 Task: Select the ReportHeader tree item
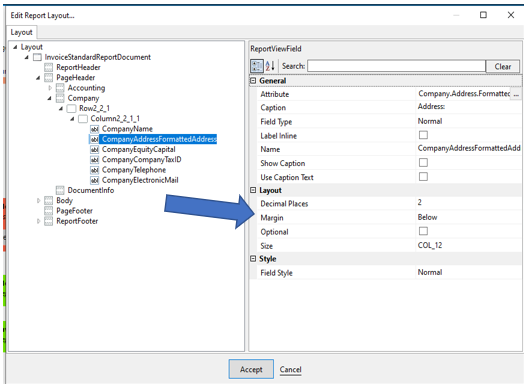(78, 68)
